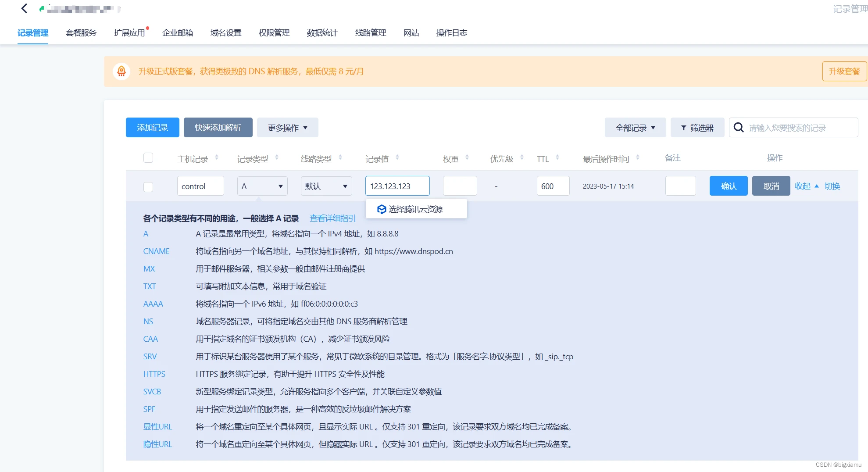Open the 数据统计 tab
The height and width of the screenshot is (472, 868).
[x=322, y=33]
